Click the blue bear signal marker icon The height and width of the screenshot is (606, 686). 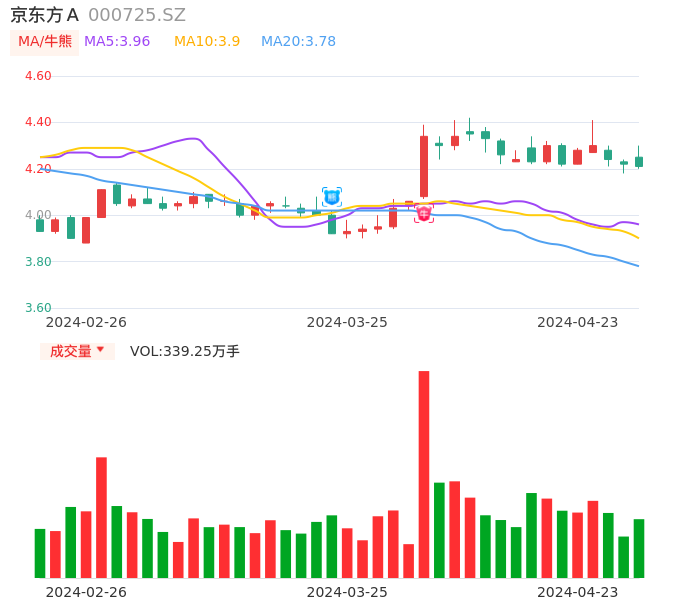point(332,197)
